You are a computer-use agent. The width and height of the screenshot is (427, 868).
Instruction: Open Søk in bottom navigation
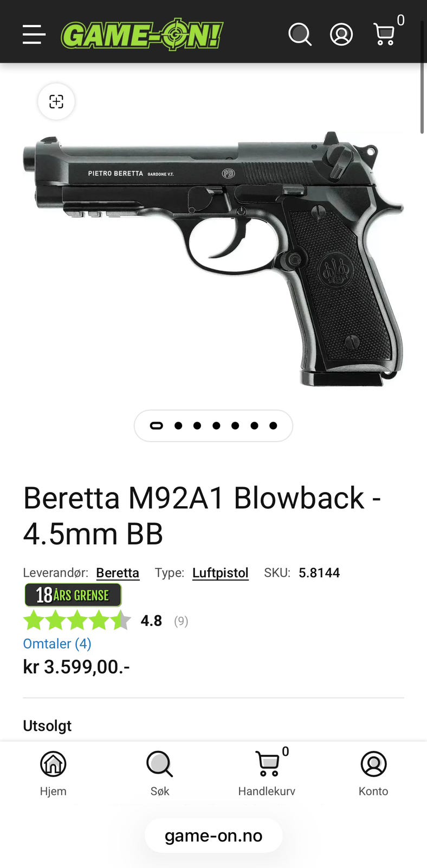(x=160, y=774)
